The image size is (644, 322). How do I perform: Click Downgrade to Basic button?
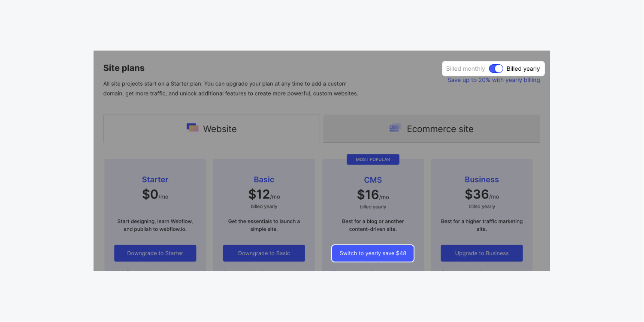pyautogui.click(x=264, y=253)
